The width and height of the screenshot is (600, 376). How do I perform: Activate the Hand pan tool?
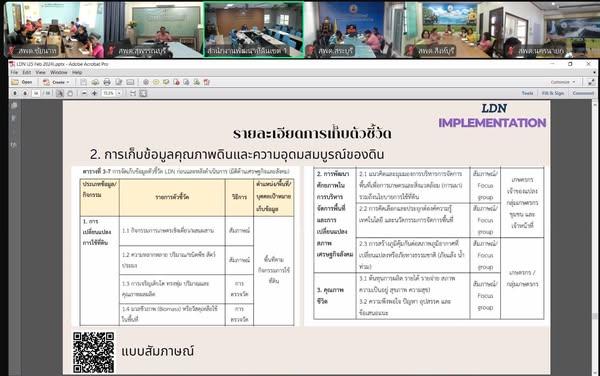click(70, 93)
